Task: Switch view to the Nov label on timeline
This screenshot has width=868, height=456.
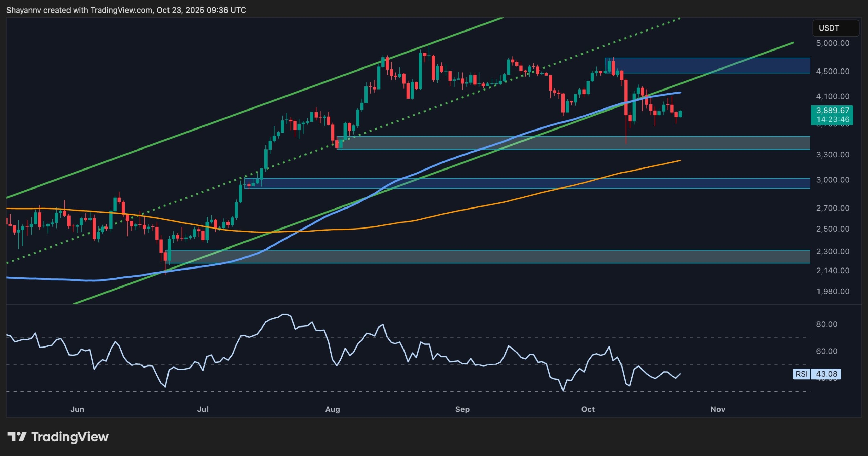Action: (718, 409)
